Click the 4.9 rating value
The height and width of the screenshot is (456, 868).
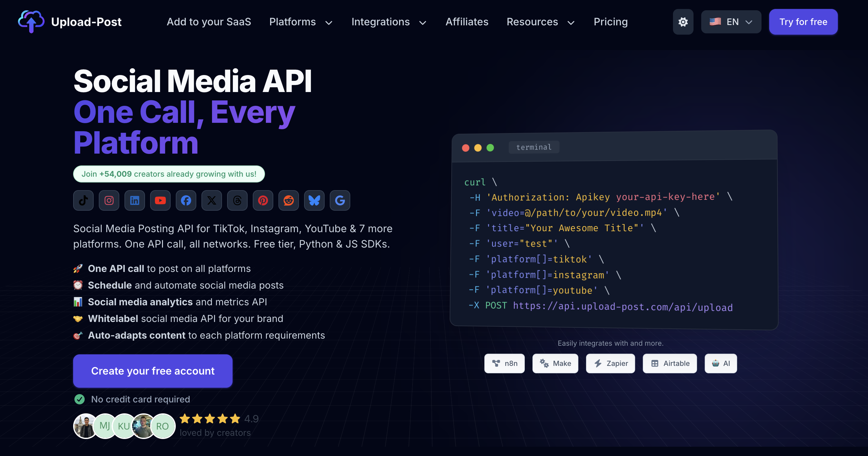click(x=251, y=419)
